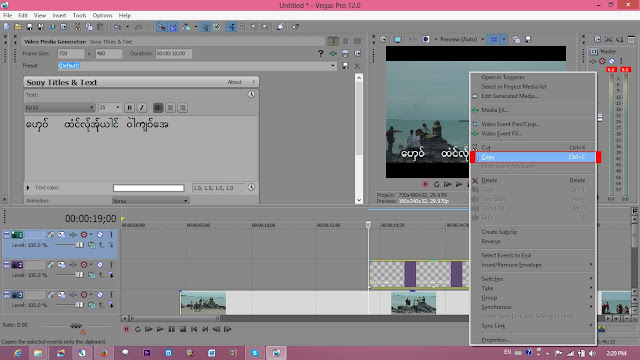Toggle Bold text formatting
Image resolution: width=640 pixels, height=360 pixels.
point(129,108)
